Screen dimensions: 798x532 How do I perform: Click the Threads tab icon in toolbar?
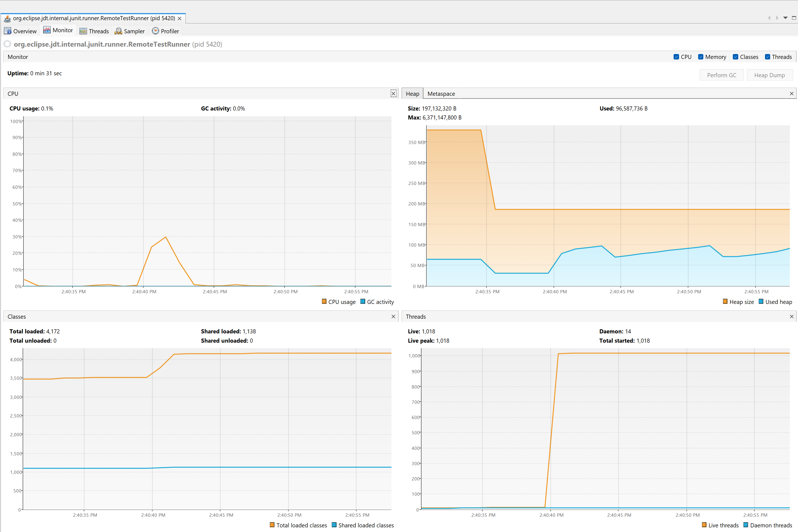[x=83, y=31]
